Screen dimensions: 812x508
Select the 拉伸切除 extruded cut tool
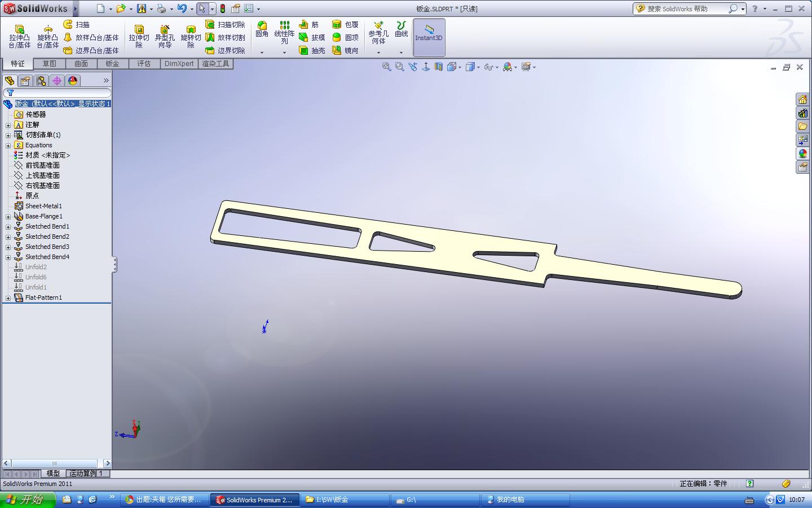(x=139, y=37)
